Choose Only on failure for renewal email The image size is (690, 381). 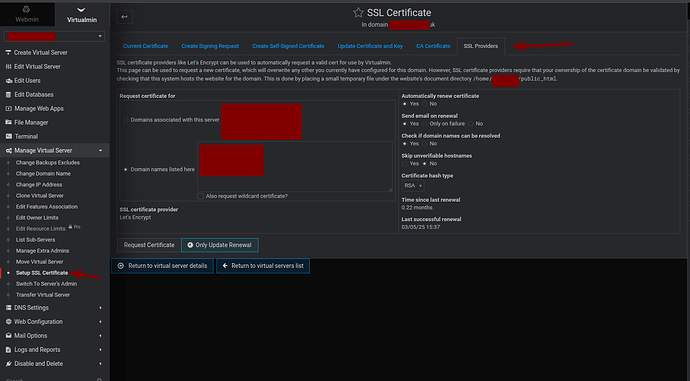[x=425, y=124]
